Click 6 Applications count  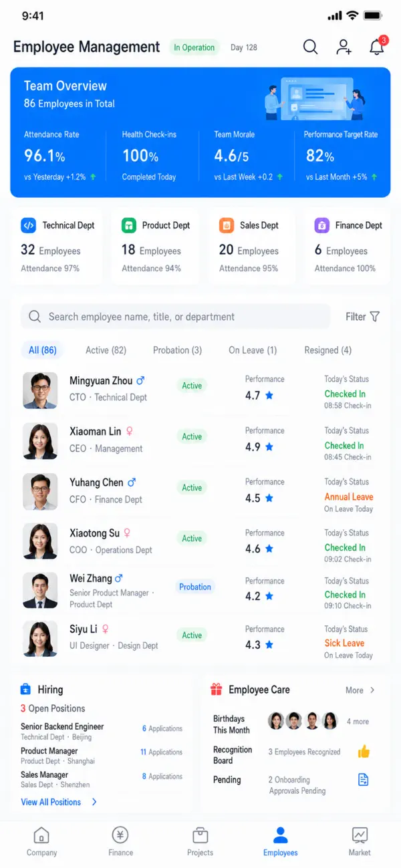tap(162, 728)
